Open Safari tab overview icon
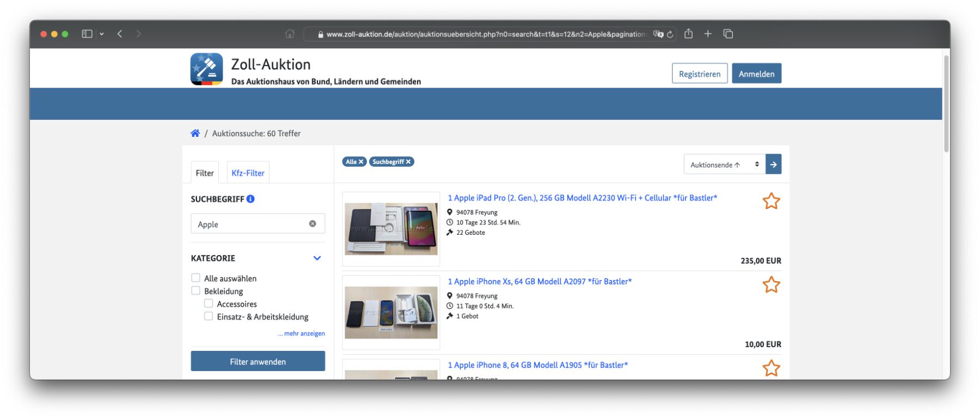Viewport: 980px width, 419px height. (x=728, y=34)
